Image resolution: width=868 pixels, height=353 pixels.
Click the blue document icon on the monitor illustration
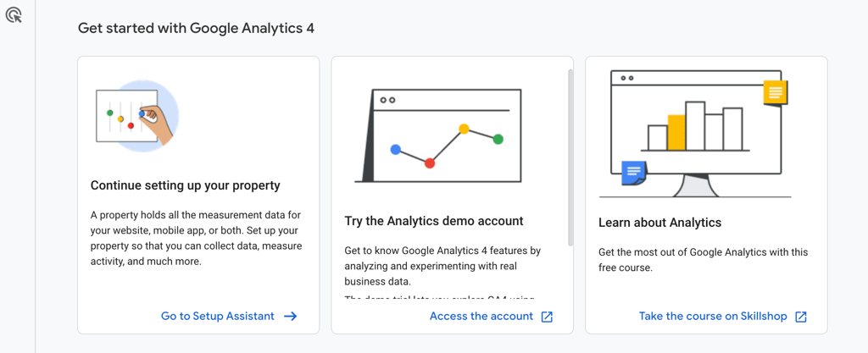coord(633,172)
